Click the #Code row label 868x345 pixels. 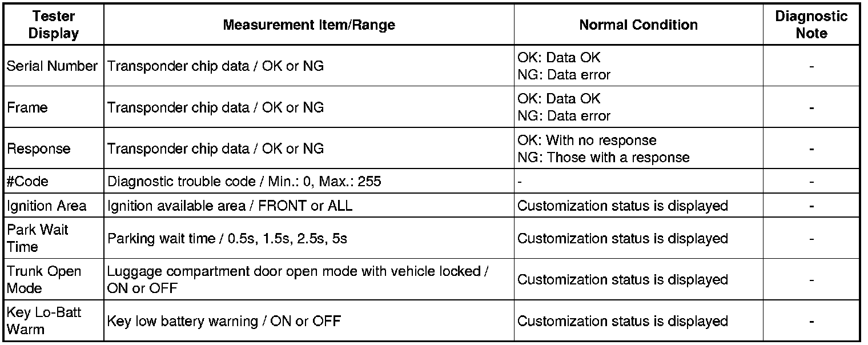[28, 182]
